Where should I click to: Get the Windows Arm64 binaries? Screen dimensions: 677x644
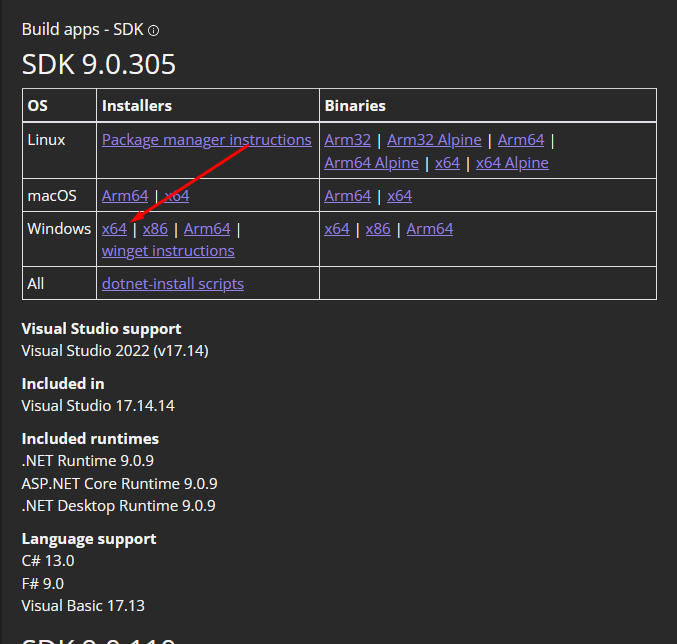(x=430, y=229)
